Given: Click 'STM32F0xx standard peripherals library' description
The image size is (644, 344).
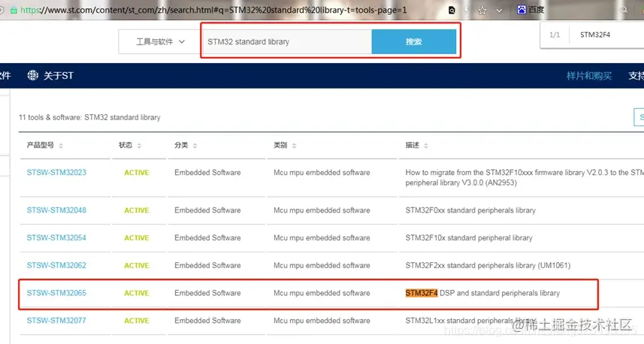Looking at the screenshot, I should click(x=470, y=210).
